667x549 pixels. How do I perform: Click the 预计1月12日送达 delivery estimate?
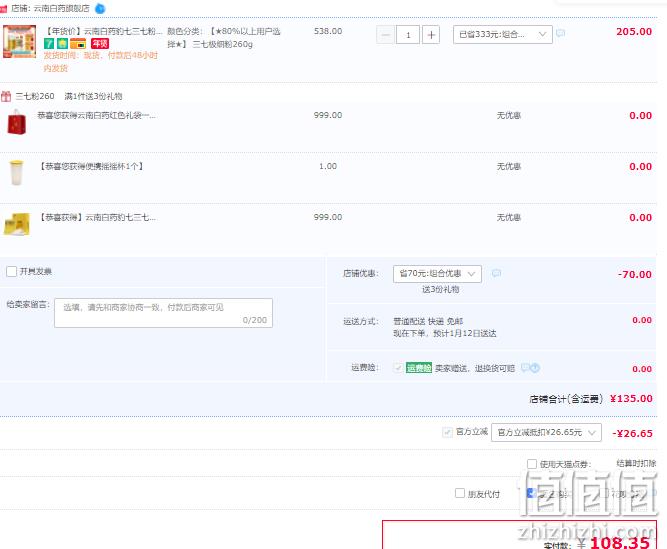click(x=465, y=333)
